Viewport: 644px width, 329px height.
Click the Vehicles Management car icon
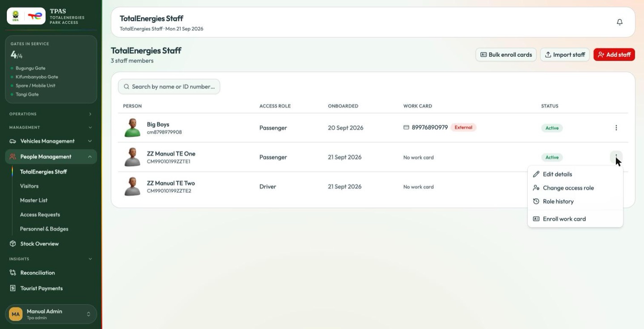(x=13, y=141)
